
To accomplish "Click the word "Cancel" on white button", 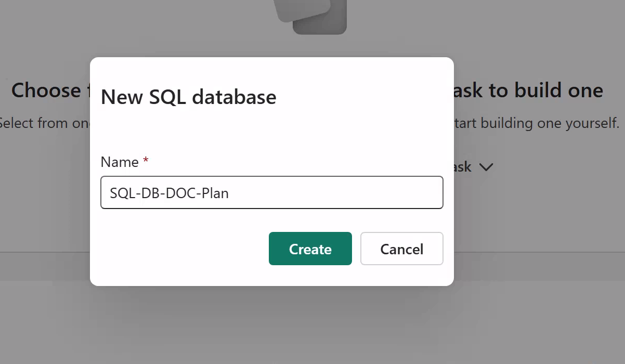I will click(x=401, y=249).
